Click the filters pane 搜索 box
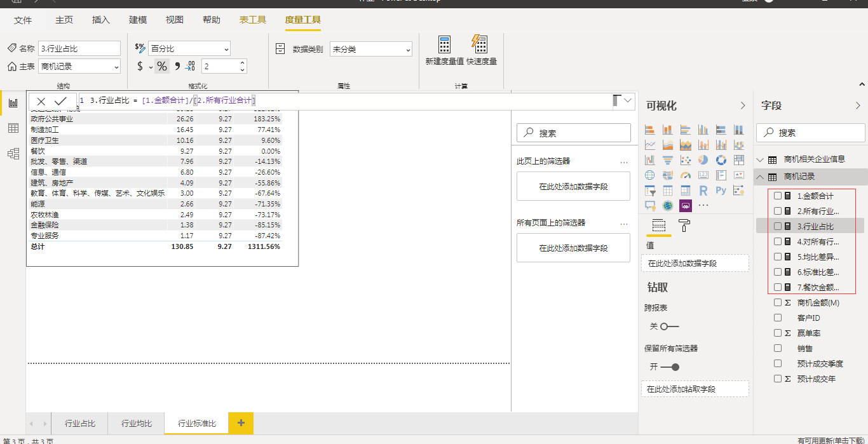Screen dimensions: 868x444 [574, 133]
